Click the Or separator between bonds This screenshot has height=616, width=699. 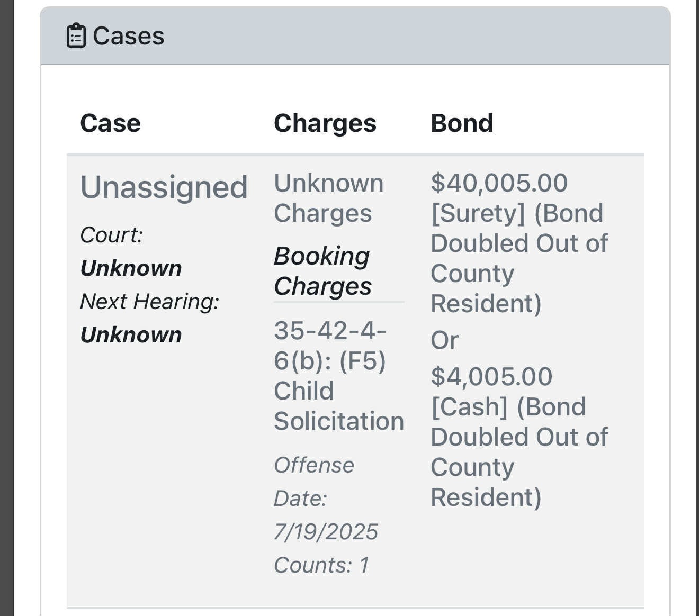tap(444, 340)
